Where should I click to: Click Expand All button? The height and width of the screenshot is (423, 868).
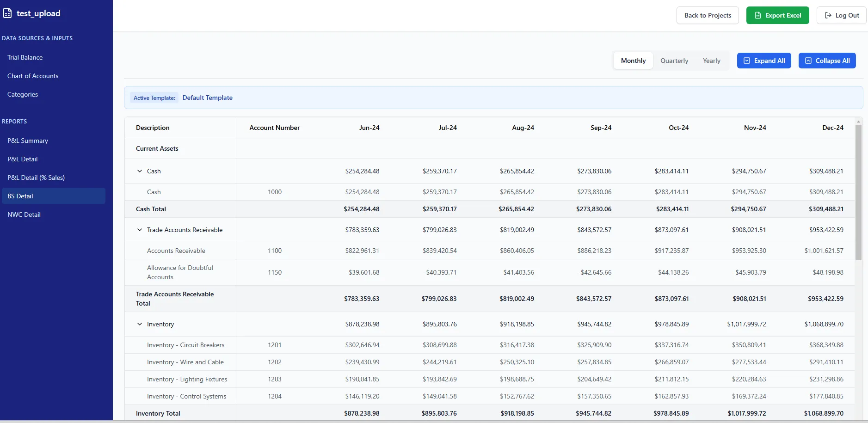coord(764,61)
